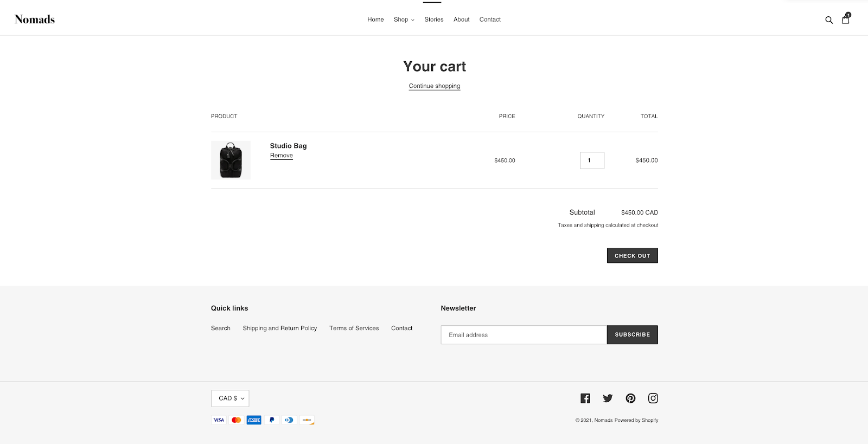This screenshot has height=444, width=868.
Task: Click the Continue shopping link
Action: [x=435, y=86]
